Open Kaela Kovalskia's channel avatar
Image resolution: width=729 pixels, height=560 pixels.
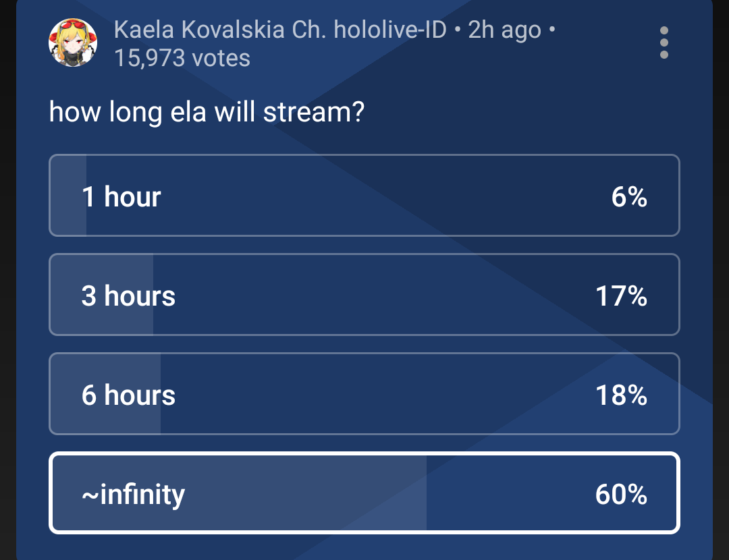[x=73, y=43]
